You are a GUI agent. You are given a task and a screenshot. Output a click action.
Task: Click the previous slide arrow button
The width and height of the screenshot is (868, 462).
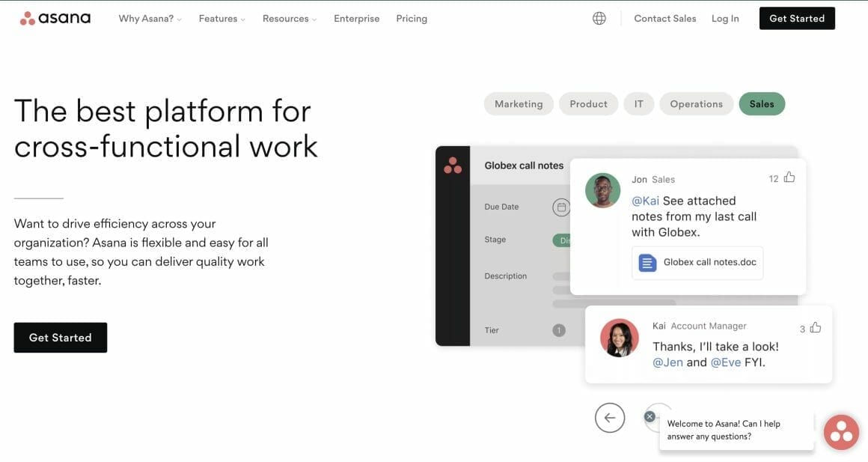point(610,418)
